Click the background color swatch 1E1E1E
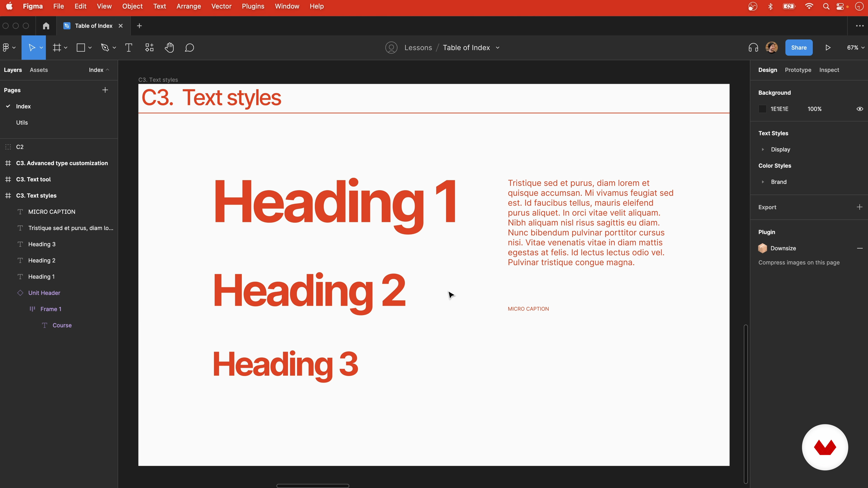868x488 pixels. (x=762, y=109)
